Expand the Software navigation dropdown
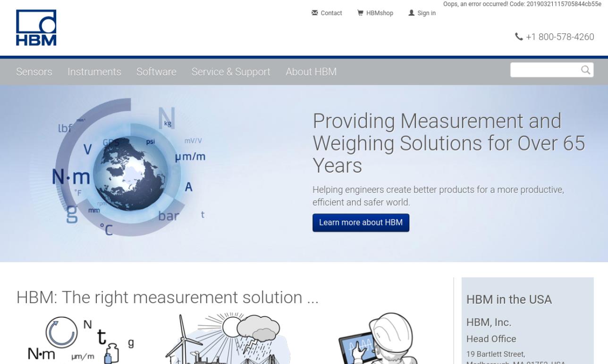608x364 pixels. 156,72
